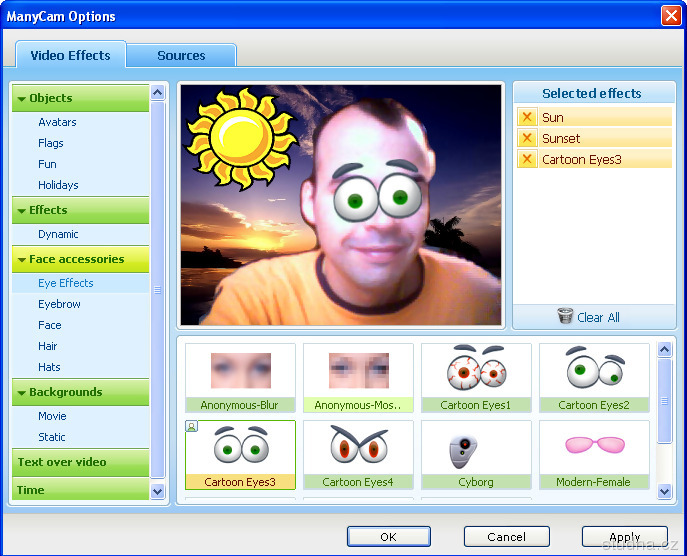The width and height of the screenshot is (687, 556).
Task: Open Movie backgrounds
Action: (x=52, y=416)
